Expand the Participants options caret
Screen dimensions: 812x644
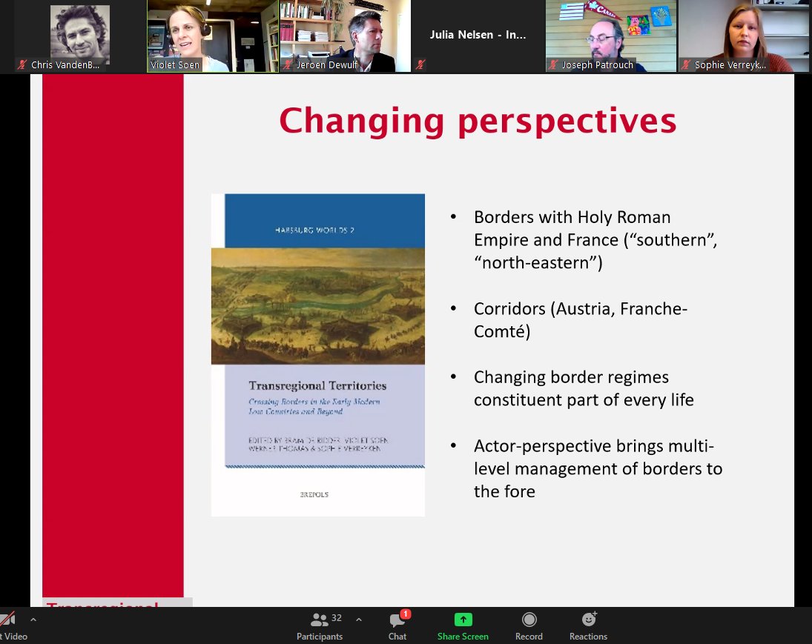pos(359,619)
